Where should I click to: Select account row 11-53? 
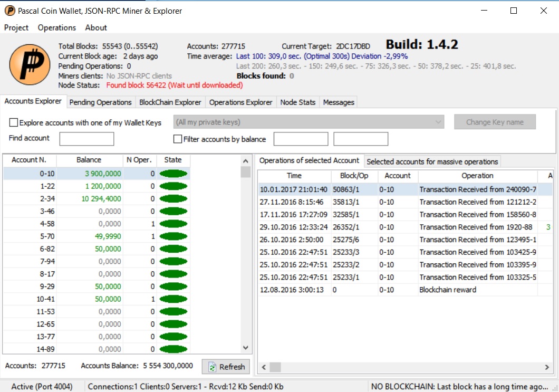pyautogui.click(x=97, y=311)
